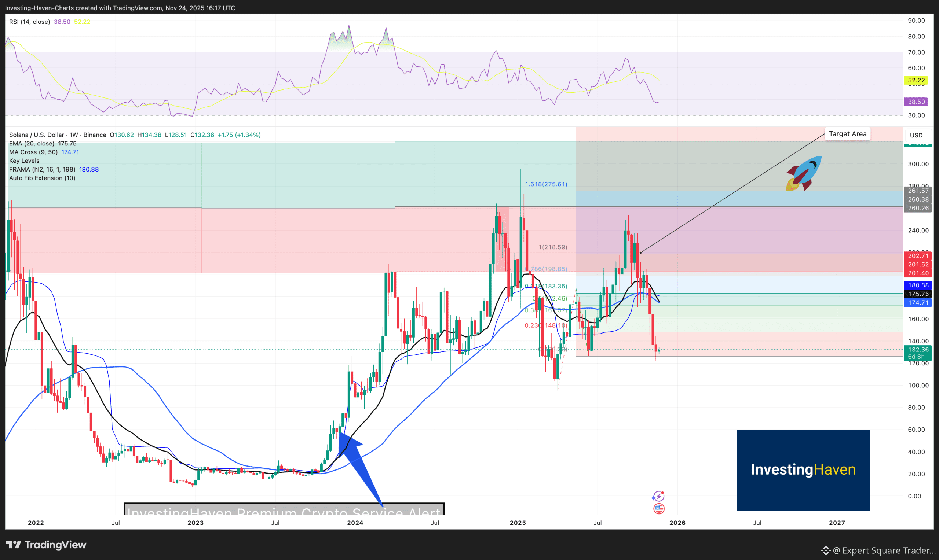
Task: Click the US flag economic events icon
Action: [659, 508]
